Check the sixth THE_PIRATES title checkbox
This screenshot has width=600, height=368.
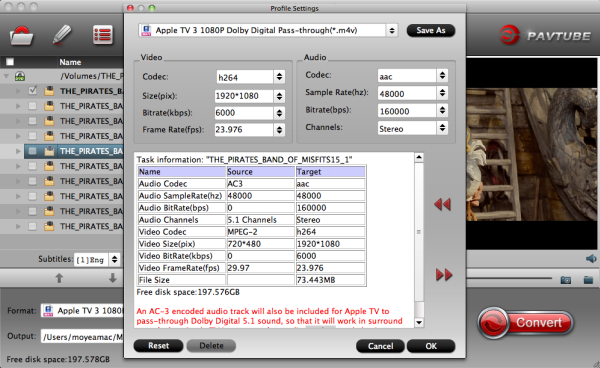click(33, 166)
